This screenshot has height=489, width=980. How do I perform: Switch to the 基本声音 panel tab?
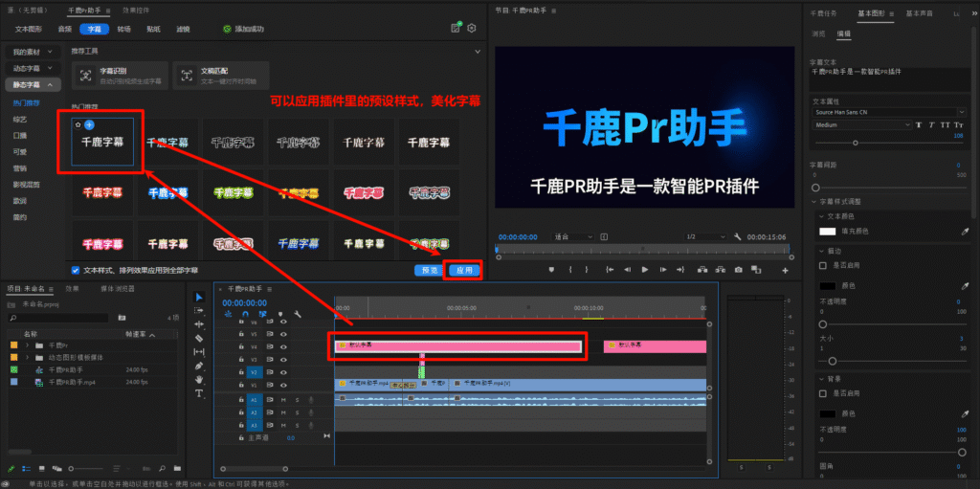(x=919, y=13)
